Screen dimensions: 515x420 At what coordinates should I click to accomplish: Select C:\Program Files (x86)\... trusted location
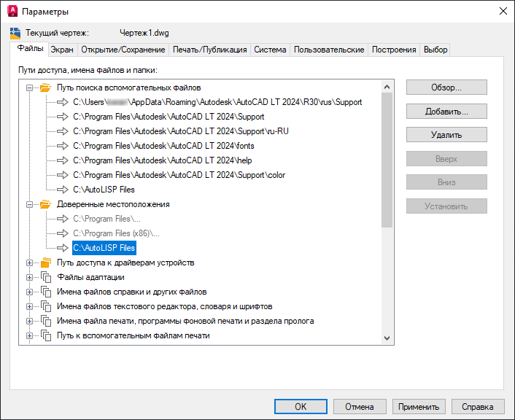116,233
